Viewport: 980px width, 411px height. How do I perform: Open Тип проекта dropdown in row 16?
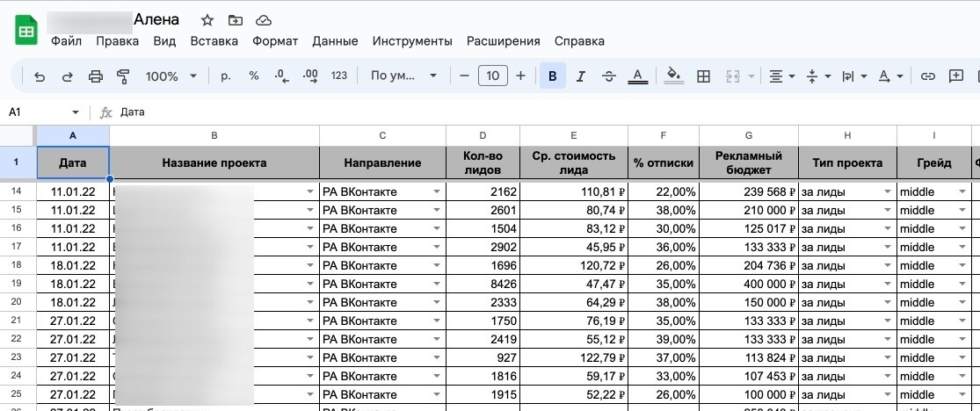[x=888, y=228]
